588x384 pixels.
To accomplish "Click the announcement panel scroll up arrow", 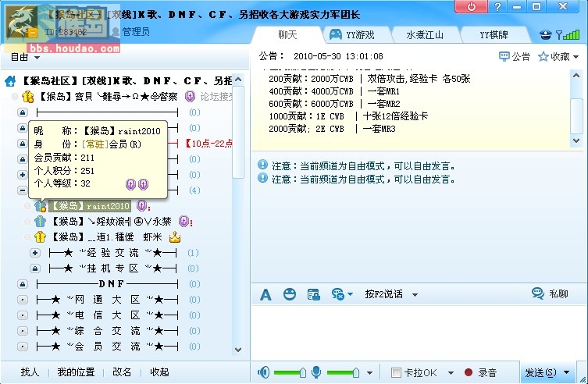I will coord(576,76).
